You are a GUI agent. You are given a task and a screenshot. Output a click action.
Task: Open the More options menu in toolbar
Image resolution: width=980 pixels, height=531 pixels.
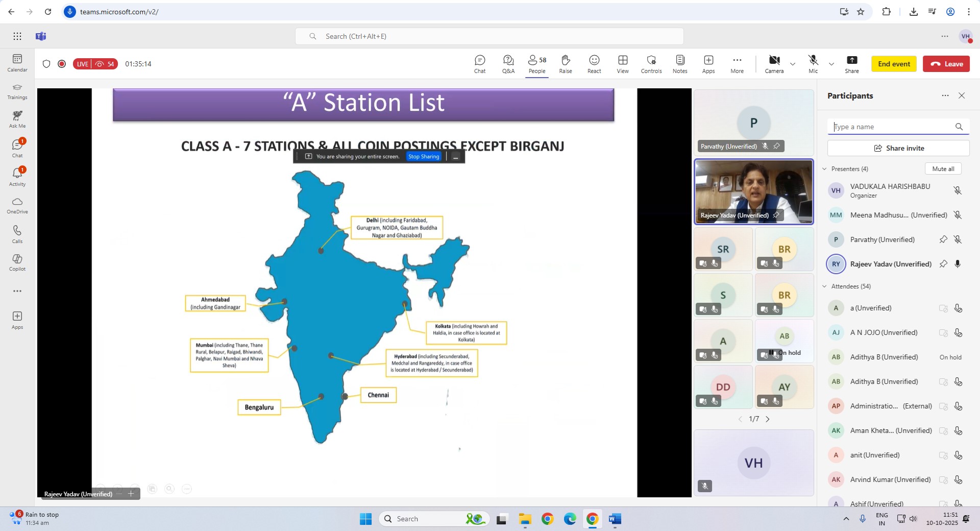click(x=737, y=64)
